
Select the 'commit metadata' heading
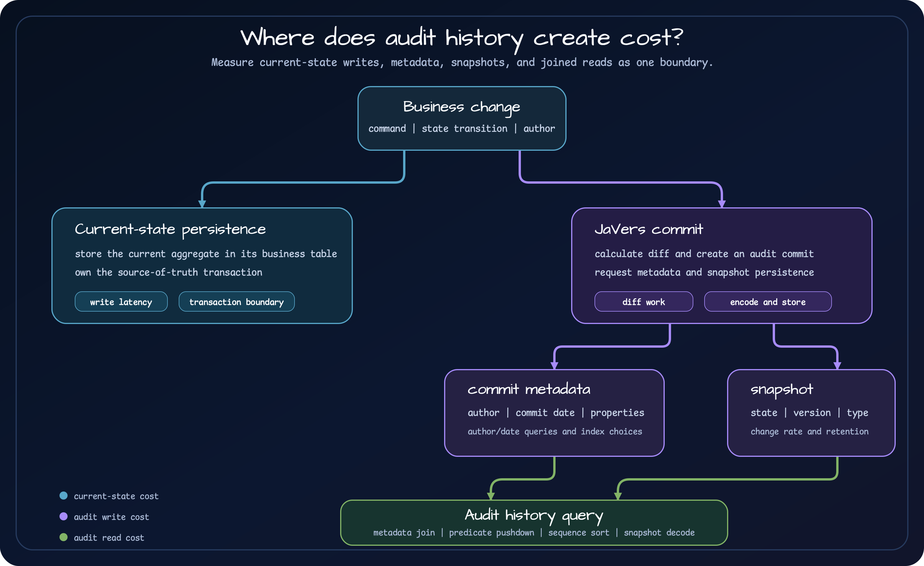[529, 389]
